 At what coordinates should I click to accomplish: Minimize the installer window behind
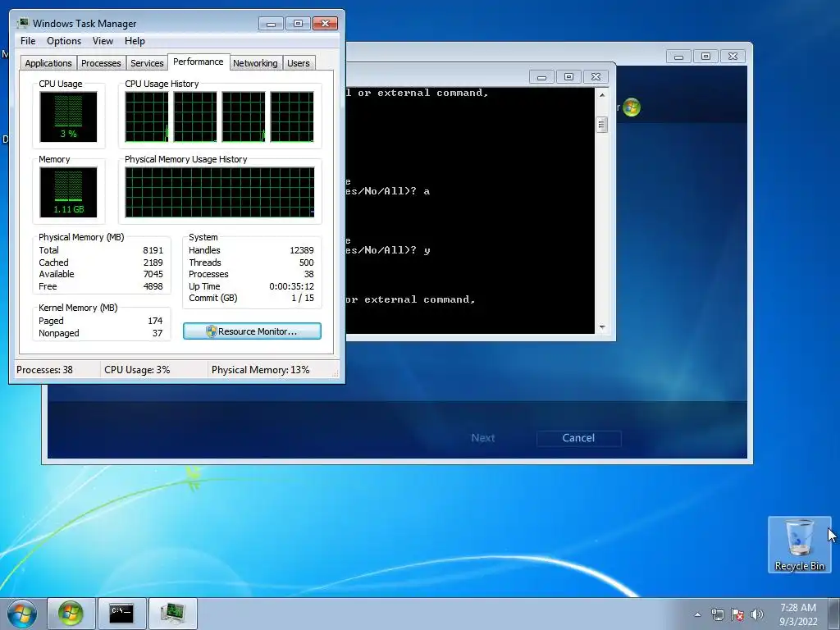tap(678, 57)
